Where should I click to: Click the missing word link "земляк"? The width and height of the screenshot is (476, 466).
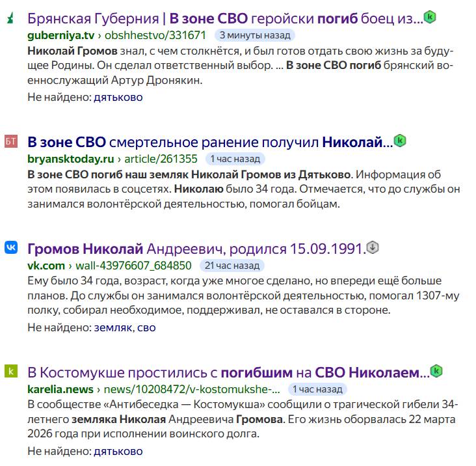click(x=114, y=327)
